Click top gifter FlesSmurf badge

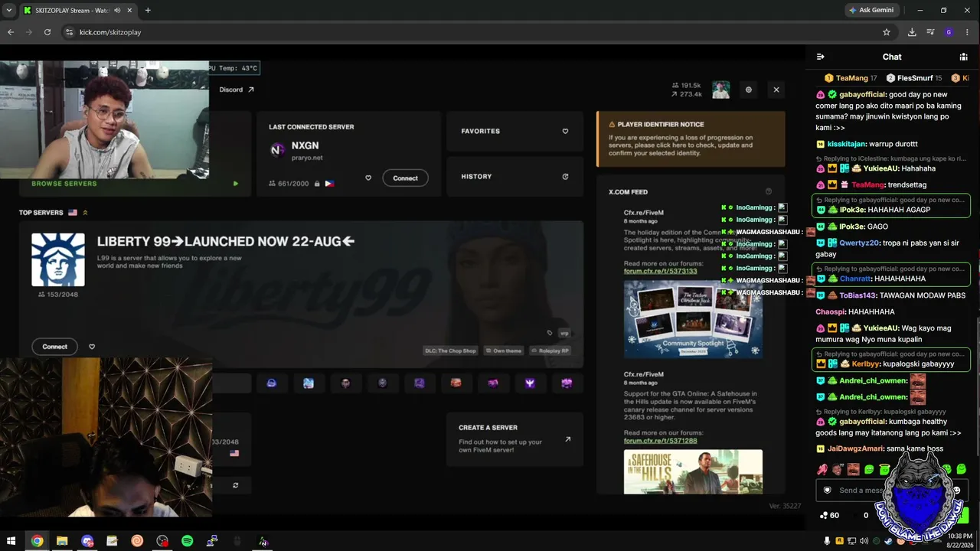914,78
